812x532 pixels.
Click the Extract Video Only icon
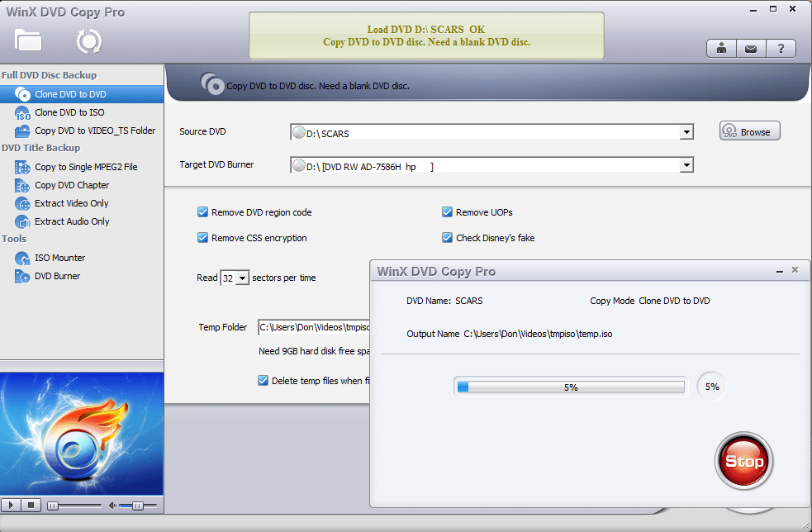22,203
